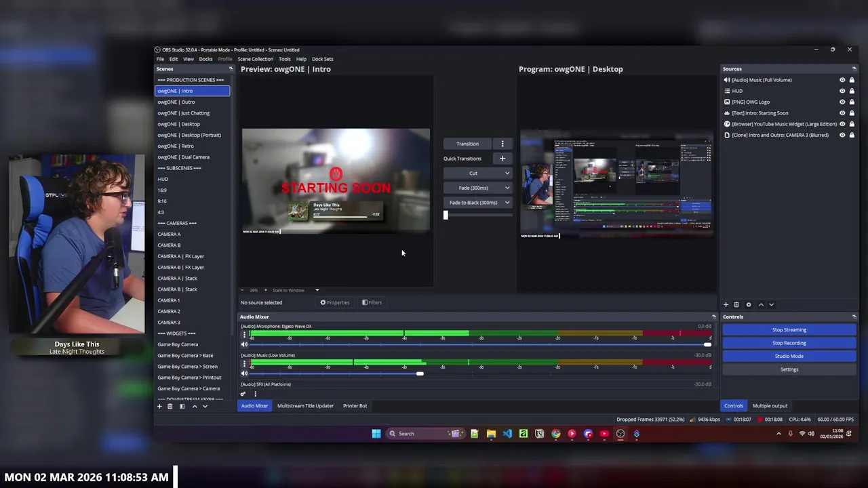Screen dimensions: 868x488
Task: Open Notion from taskbar
Action: click(x=540, y=434)
